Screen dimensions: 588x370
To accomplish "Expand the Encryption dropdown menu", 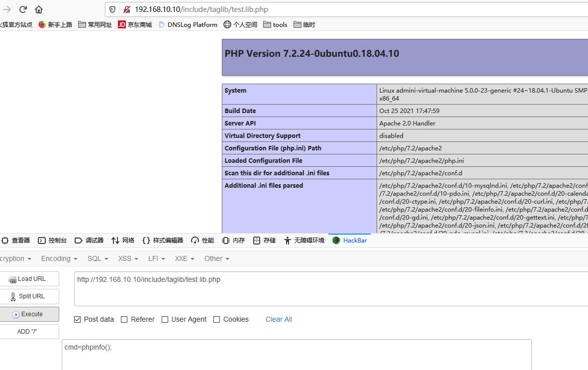I will [x=15, y=258].
